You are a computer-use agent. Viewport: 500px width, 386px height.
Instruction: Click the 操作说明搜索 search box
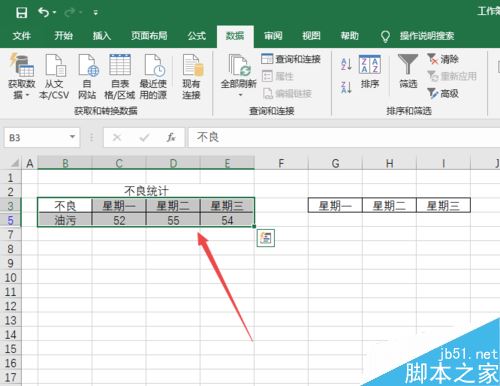coord(427,36)
